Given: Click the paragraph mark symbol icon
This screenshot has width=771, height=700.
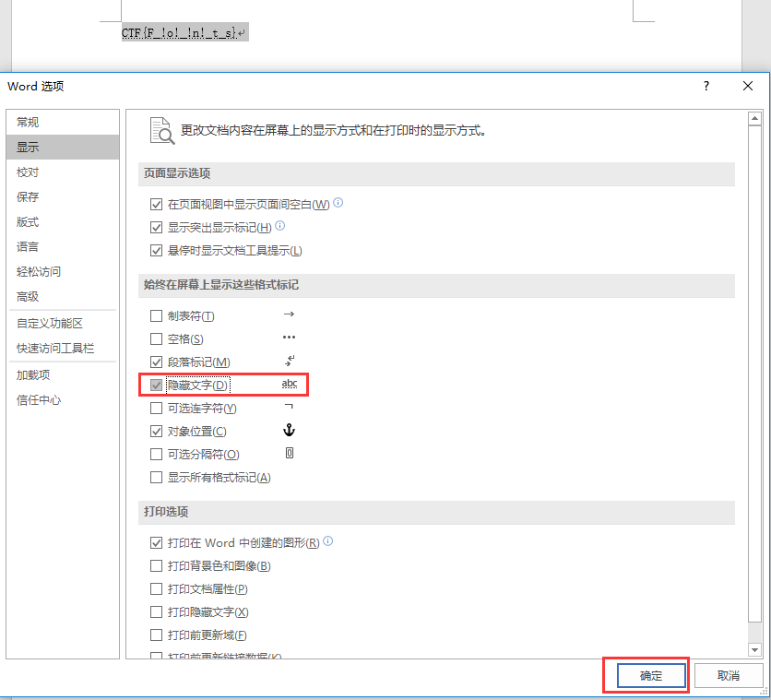Looking at the screenshot, I should point(289,362).
